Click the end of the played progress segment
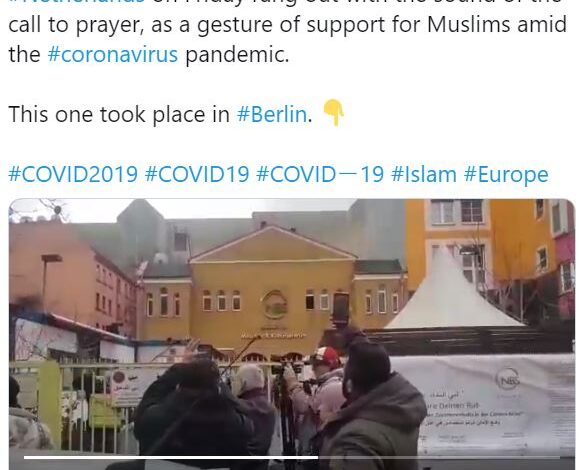This screenshot has width=579, height=470. pyautogui.click(x=317, y=458)
